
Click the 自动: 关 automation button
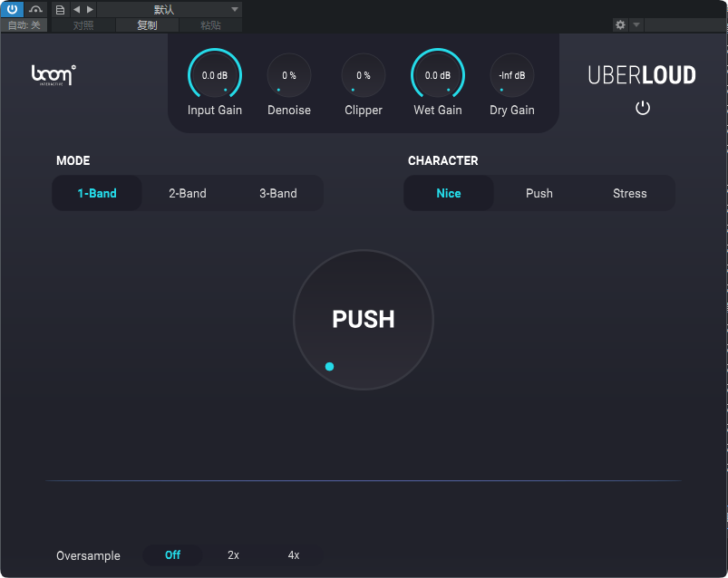(x=24, y=25)
